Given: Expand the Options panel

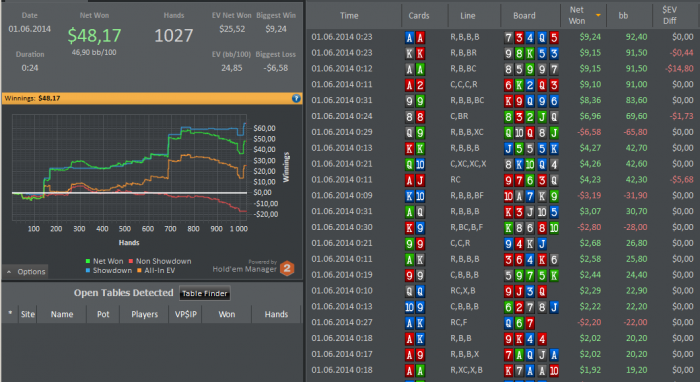Looking at the screenshot, I should point(26,271).
